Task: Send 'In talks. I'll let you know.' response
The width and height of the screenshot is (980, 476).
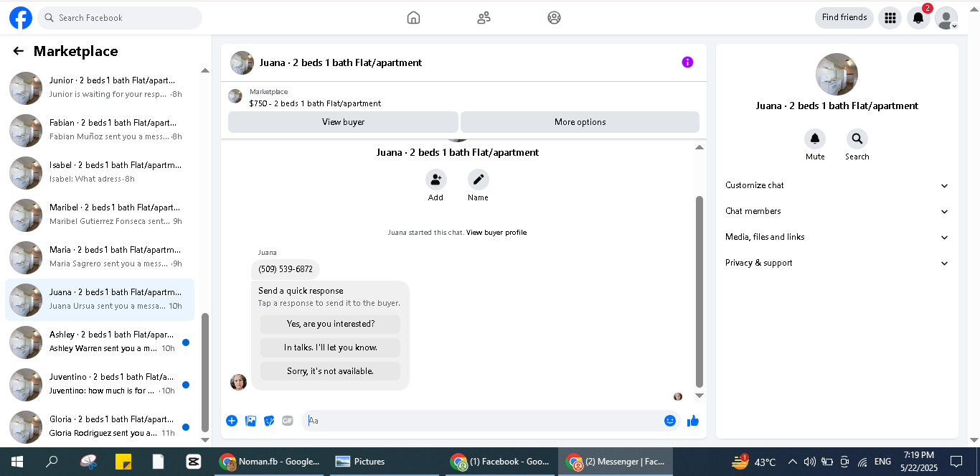Action: (331, 347)
